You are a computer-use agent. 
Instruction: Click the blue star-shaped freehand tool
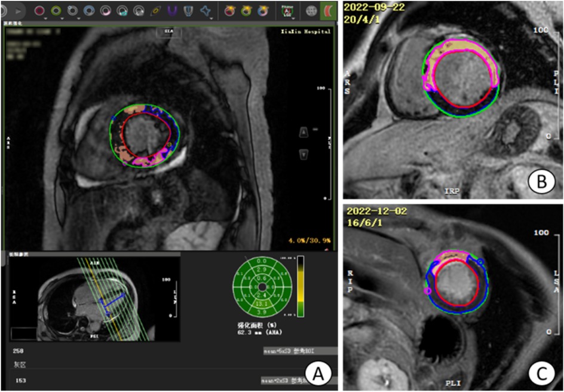click(205, 10)
